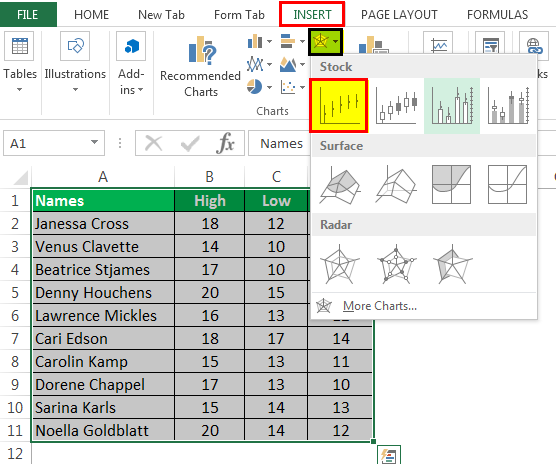Image resolution: width=556 pixels, height=464 pixels.
Task: Expand the Line chart dropdown arrow
Action: click(x=269, y=65)
